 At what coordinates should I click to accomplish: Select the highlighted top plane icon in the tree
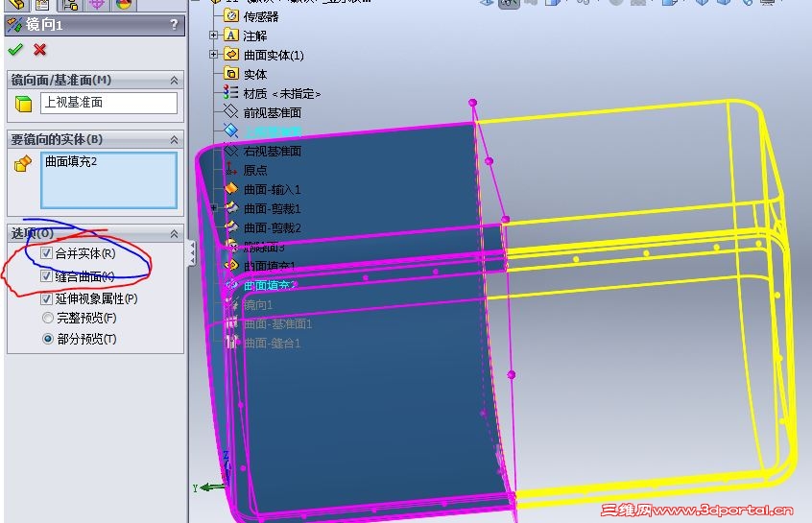(230, 131)
